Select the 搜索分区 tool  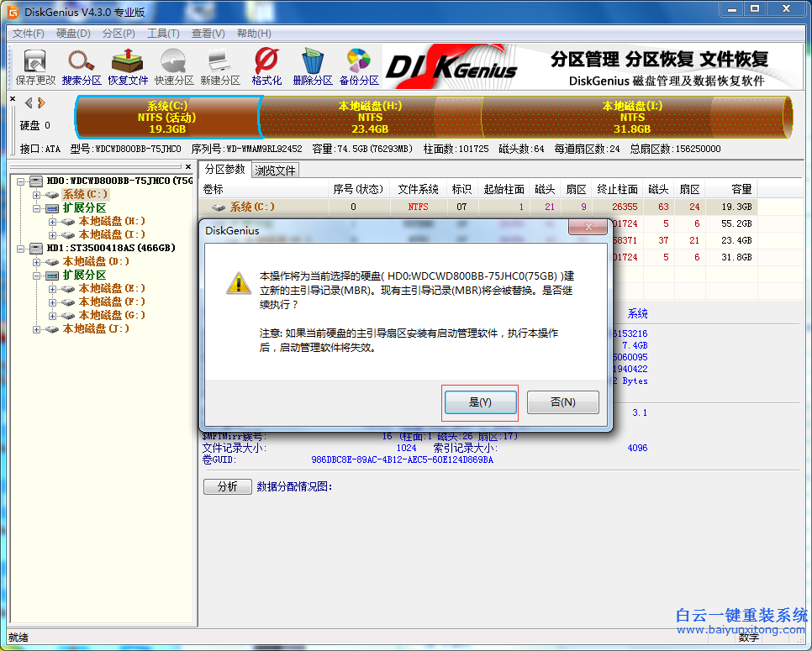81,66
